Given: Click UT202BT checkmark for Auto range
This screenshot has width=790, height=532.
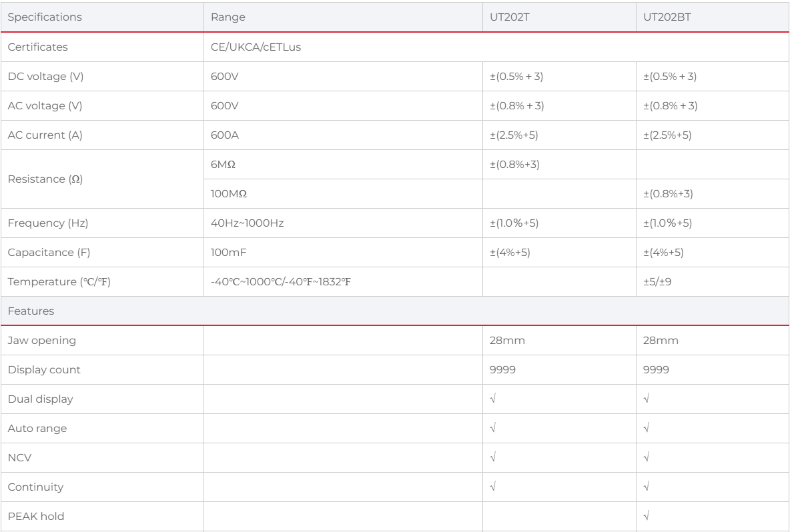Looking at the screenshot, I should [647, 428].
